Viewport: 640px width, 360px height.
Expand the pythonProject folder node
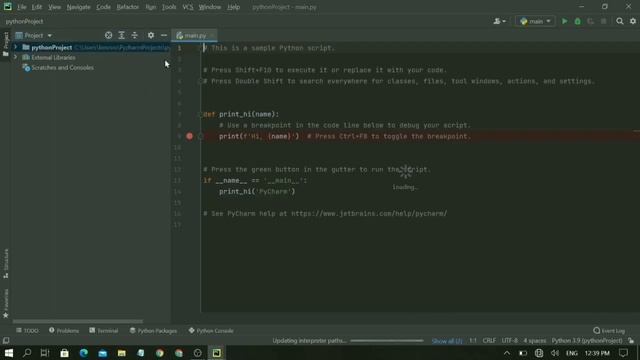16,47
